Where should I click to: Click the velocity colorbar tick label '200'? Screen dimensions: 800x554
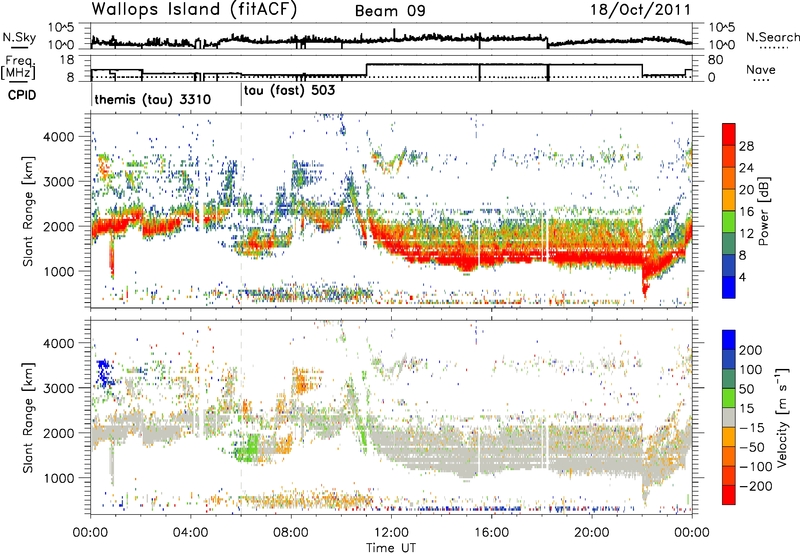tap(750, 350)
